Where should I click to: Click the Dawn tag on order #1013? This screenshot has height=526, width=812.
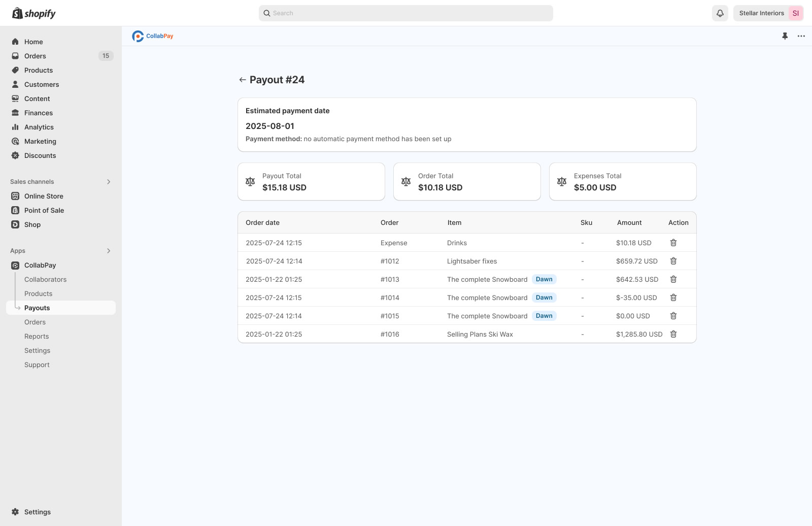(x=544, y=279)
